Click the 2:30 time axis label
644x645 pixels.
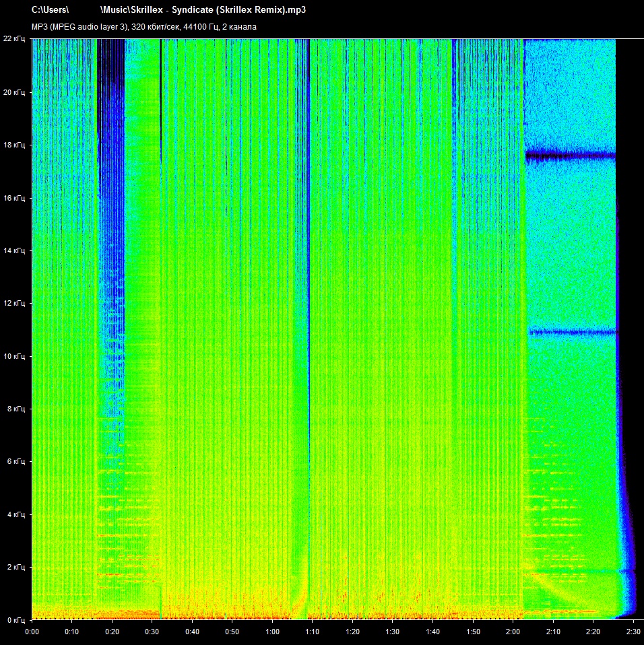pos(634,632)
